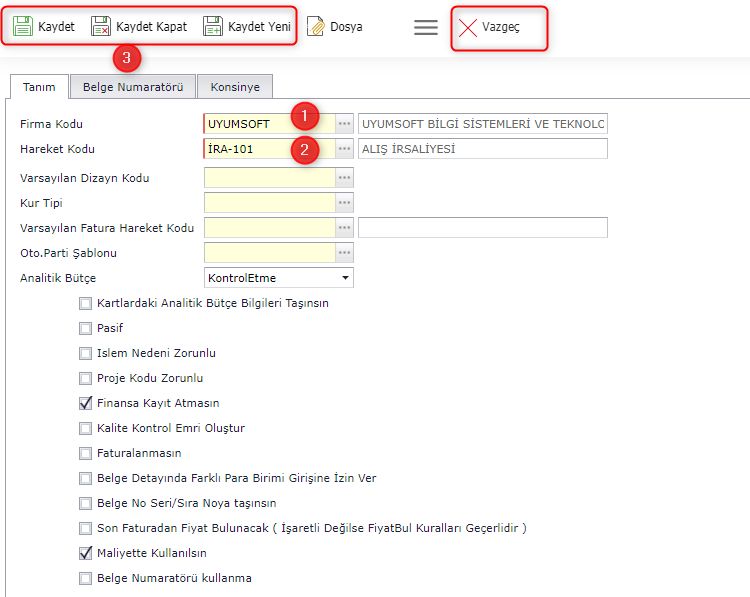Click Kur Tipi lookup ellipsis button

click(345, 203)
